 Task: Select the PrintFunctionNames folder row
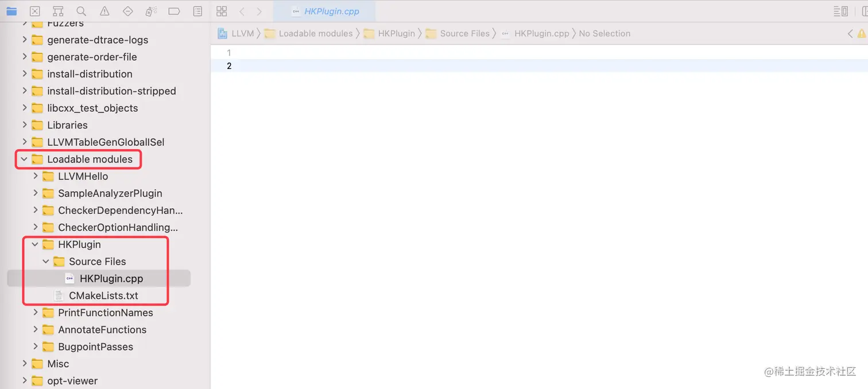[99, 313]
